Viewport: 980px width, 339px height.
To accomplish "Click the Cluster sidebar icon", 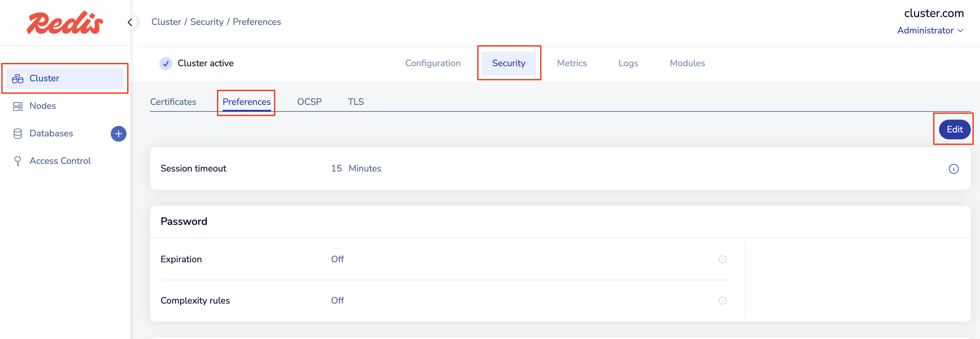I will (x=18, y=79).
